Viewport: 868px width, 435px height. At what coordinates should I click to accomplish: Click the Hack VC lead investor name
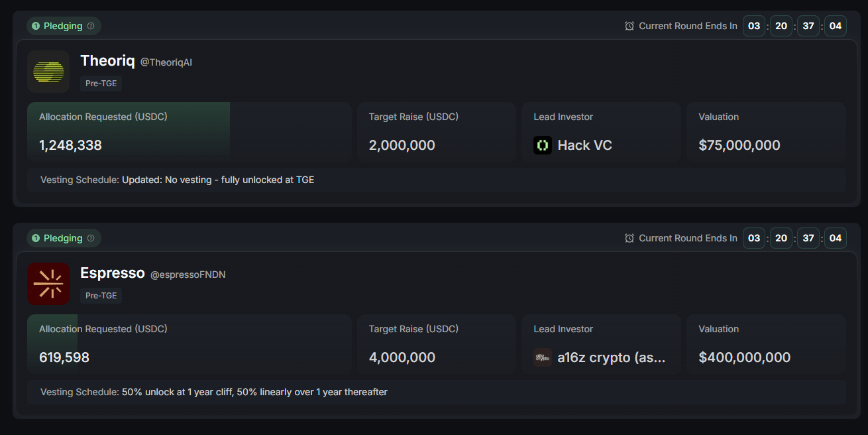pyautogui.click(x=585, y=145)
